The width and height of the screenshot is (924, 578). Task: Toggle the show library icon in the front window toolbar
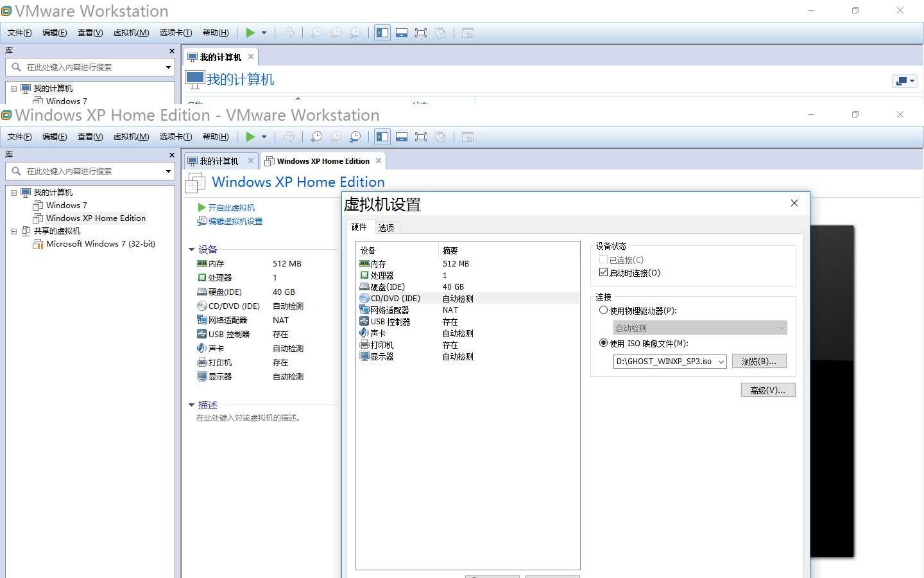coord(382,137)
